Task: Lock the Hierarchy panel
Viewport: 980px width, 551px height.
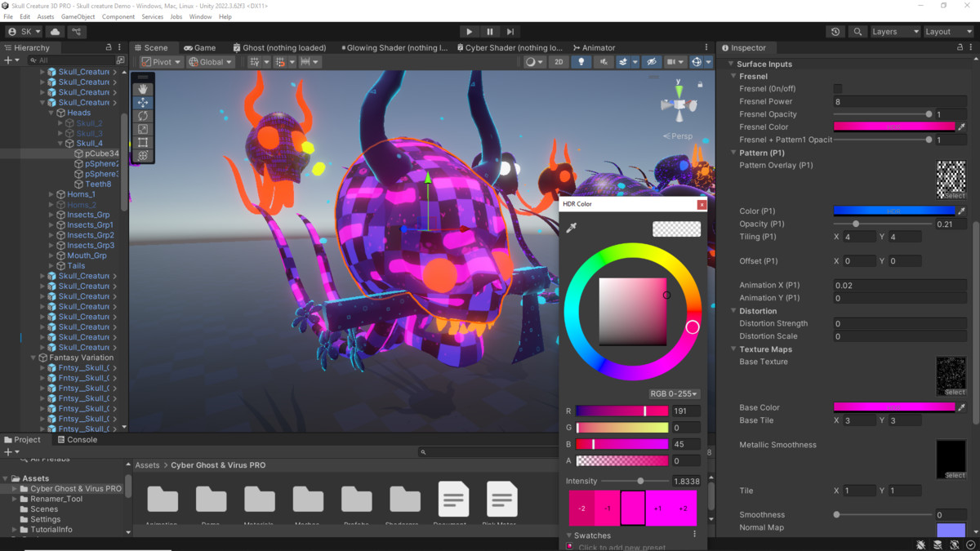Action: pos(109,47)
